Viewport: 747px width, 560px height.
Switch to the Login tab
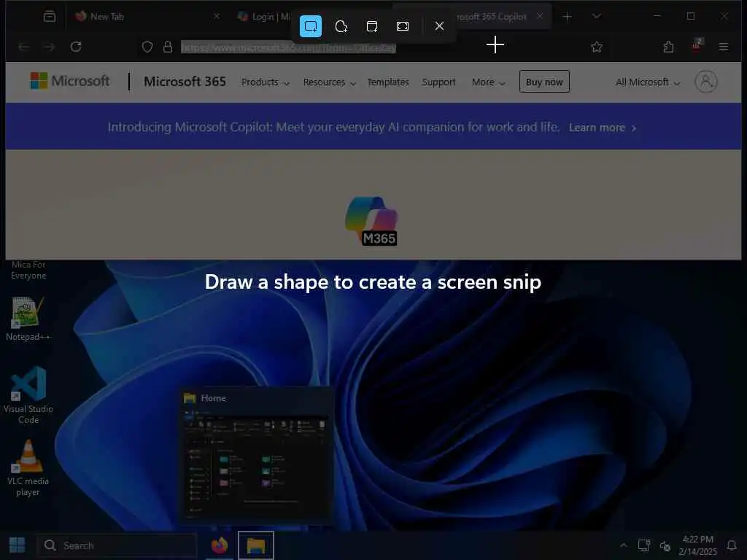tap(264, 17)
